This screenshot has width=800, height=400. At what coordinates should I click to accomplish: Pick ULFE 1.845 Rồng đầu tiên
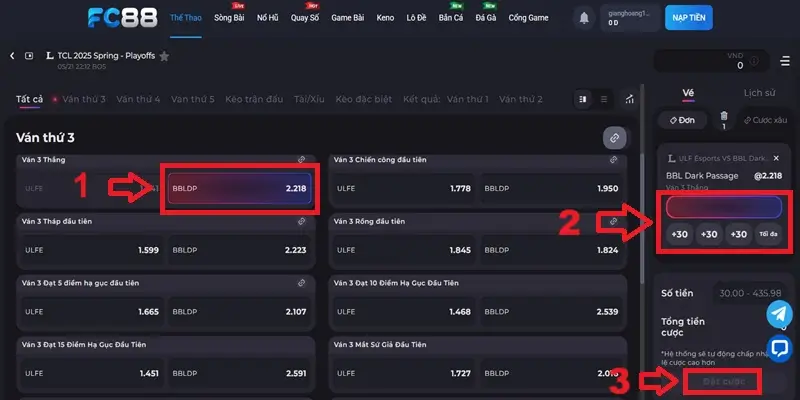click(404, 250)
